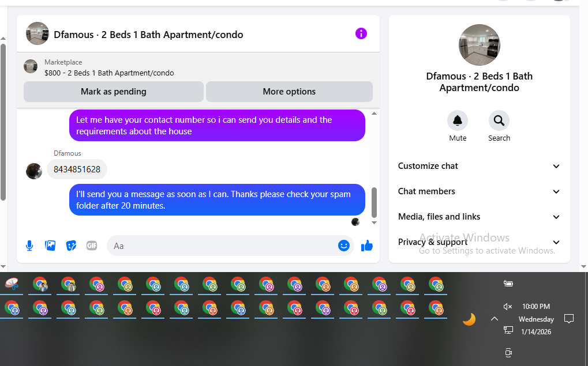588x366 pixels.
Task: Search in conversation with magnifier icon
Action: [499, 120]
